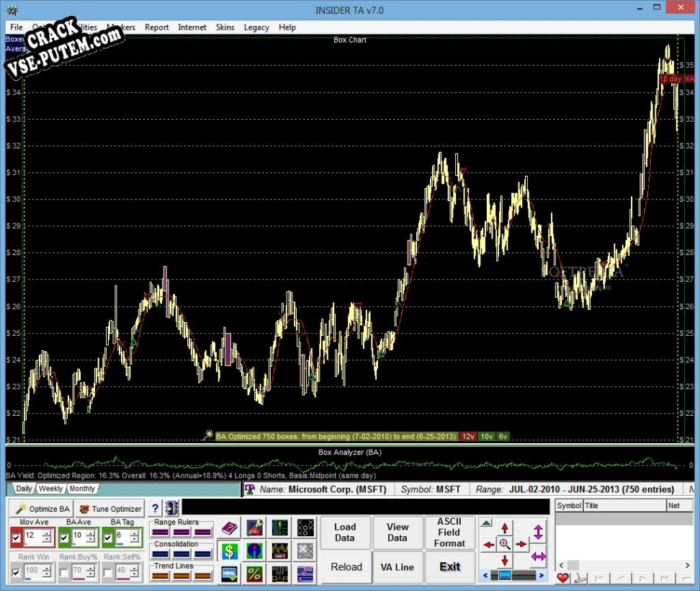
Task: Open the Skins menu
Action: click(225, 27)
